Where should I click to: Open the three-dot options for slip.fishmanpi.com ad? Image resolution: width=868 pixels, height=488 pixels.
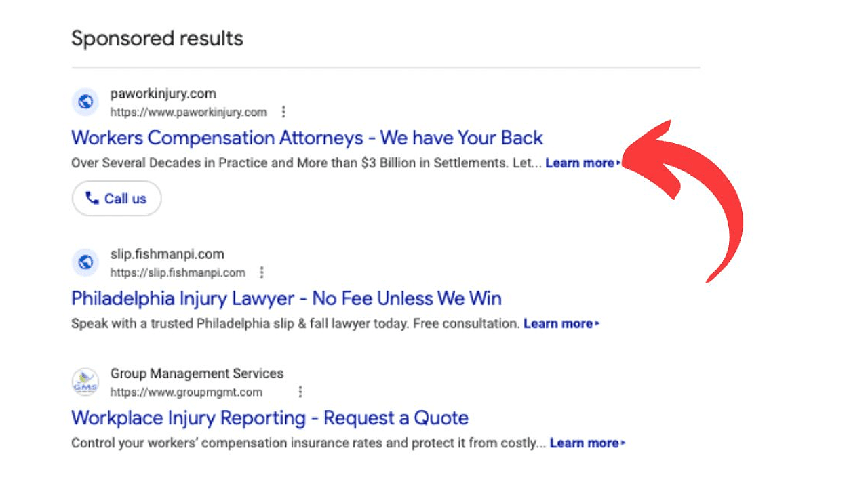coord(262,272)
